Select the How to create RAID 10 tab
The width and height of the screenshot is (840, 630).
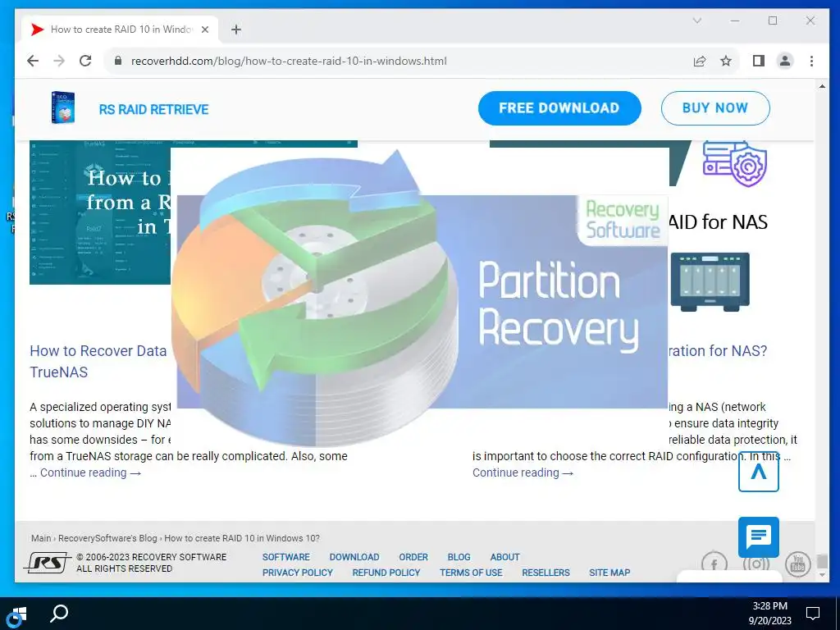120,30
